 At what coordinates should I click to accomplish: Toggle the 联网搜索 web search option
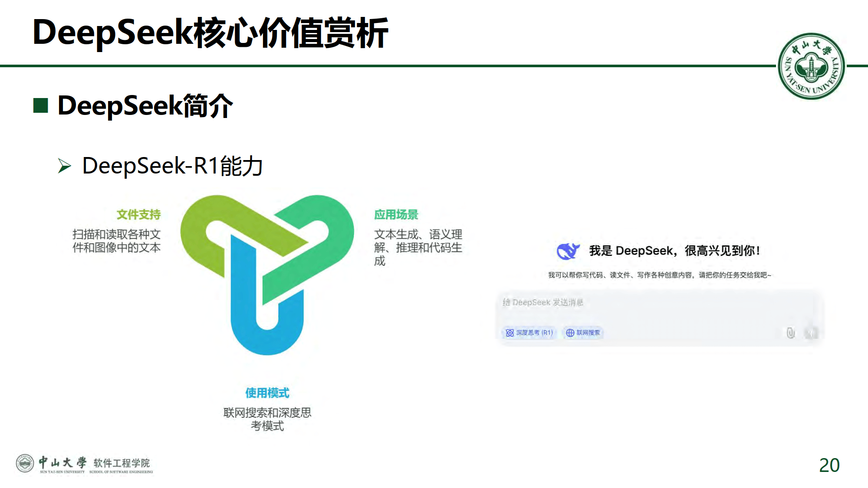click(x=584, y=333)
